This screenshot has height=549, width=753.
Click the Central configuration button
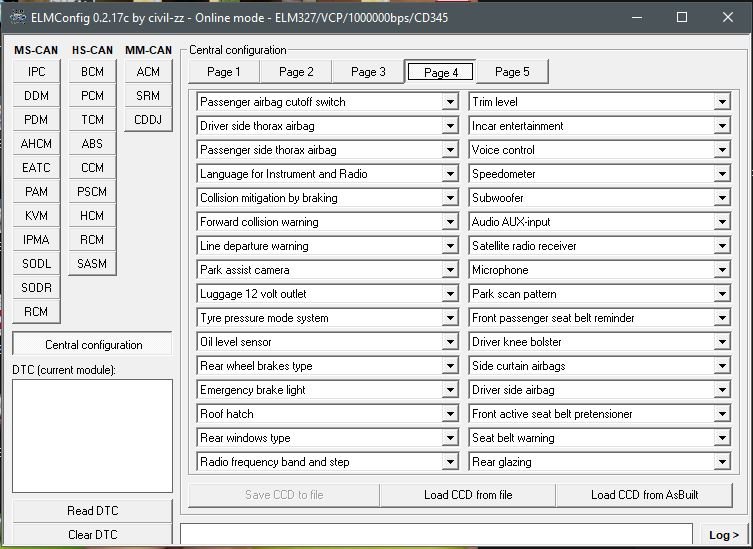tap(93, 345)
